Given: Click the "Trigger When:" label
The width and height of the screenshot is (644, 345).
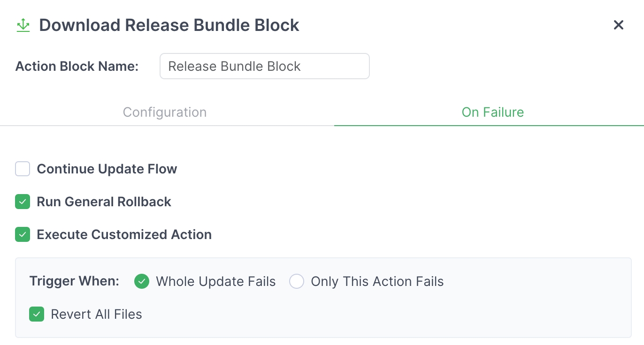Looking at the screenshot, I should [x=74, y=281].
